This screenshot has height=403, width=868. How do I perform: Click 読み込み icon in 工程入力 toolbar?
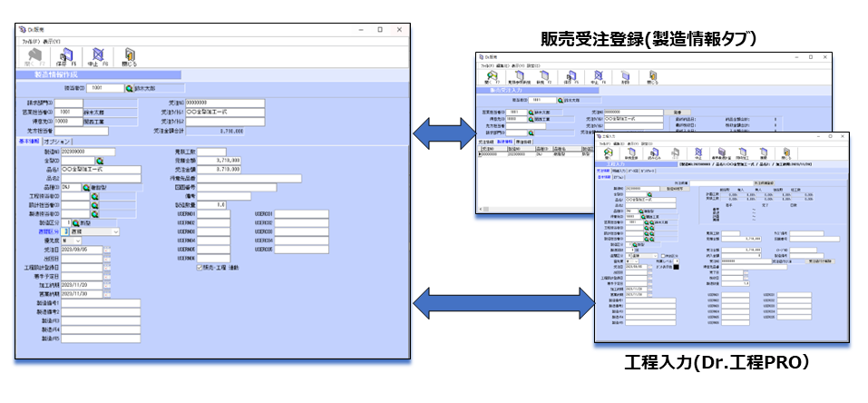[x=654, y=152]
